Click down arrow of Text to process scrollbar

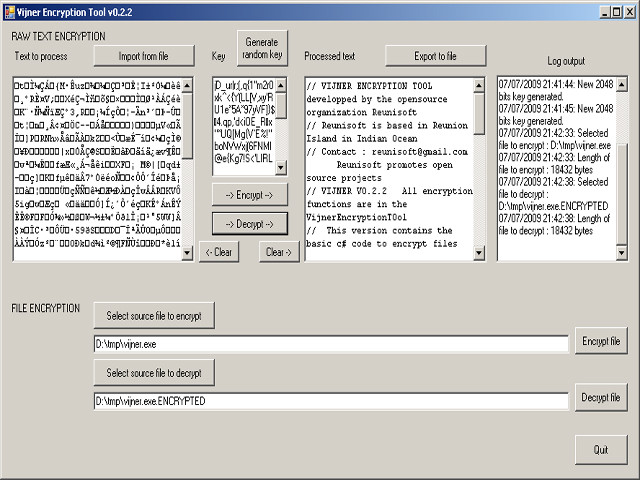click(x=187, y=253)
